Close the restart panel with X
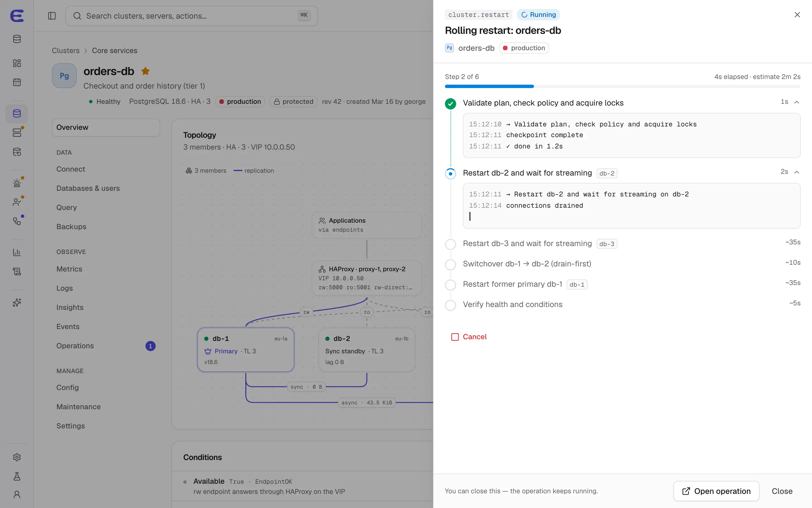The image size is (812, 508). (x=797, y=14)
